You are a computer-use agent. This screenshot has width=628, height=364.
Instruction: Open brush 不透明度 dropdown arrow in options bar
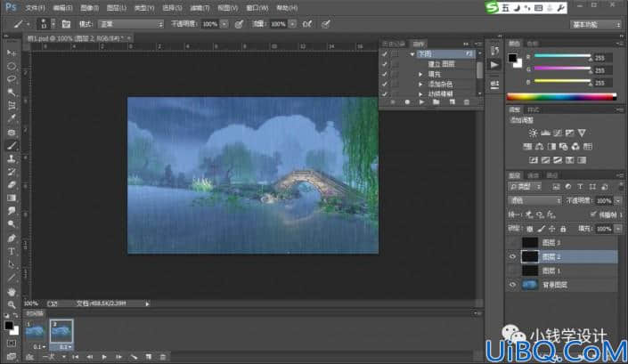pyautogui.click(x=224, y=24)
